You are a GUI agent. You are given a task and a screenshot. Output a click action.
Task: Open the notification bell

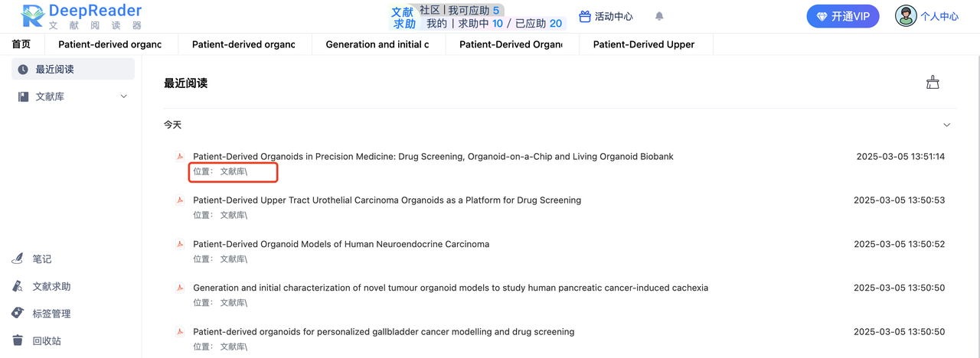point(659,16)
